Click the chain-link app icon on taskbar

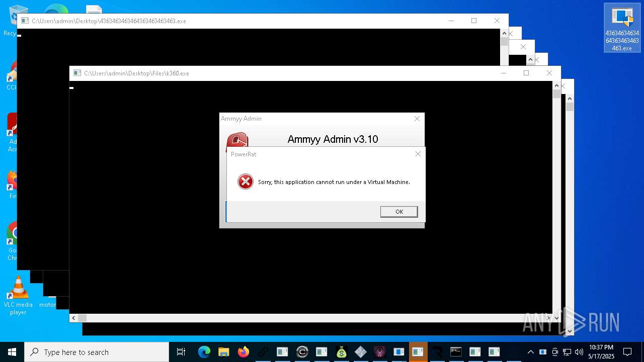click(x=263, y=352)
